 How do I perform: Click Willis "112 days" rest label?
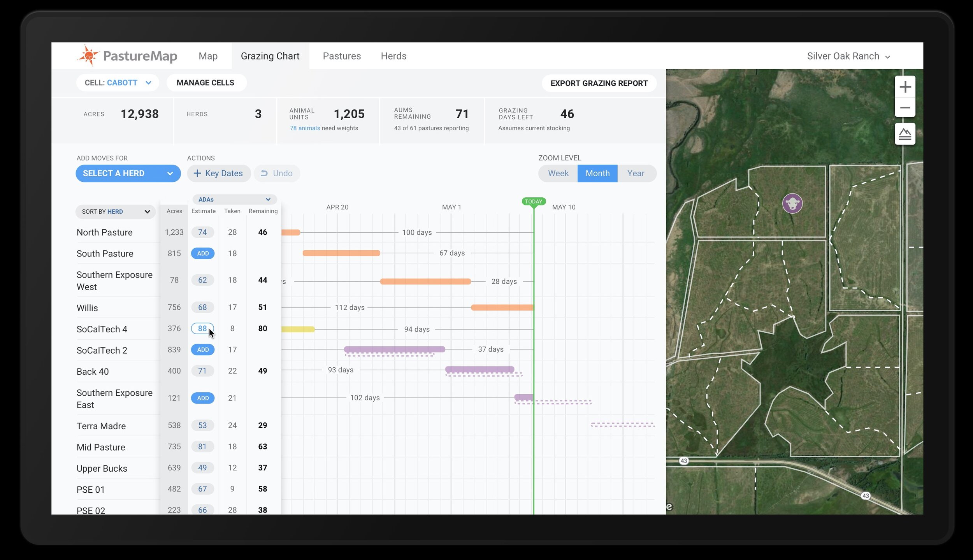[350, 307]
